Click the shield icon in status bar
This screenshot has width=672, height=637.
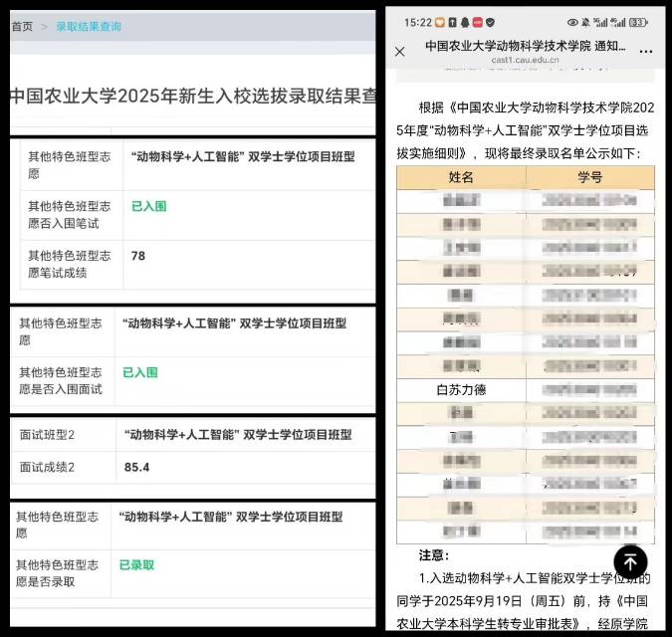click(x=490, y=22)
